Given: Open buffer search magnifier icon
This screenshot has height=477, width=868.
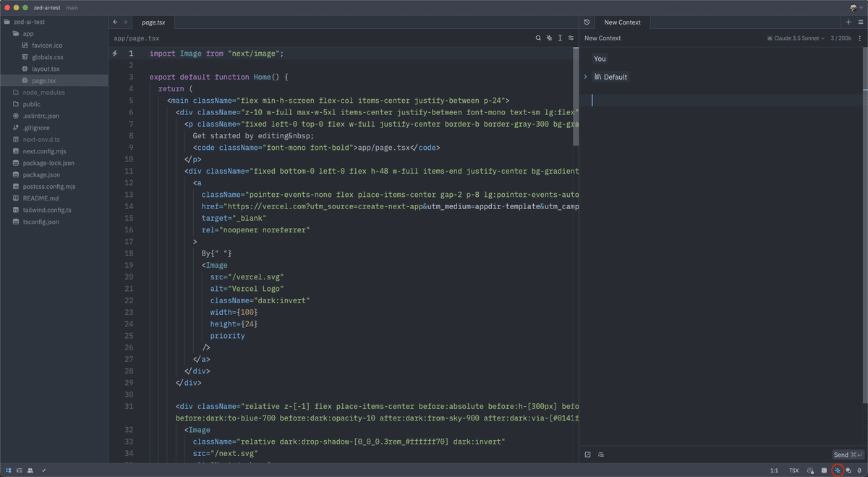Looking at the screenshot, I should click(x=538, y=38).
